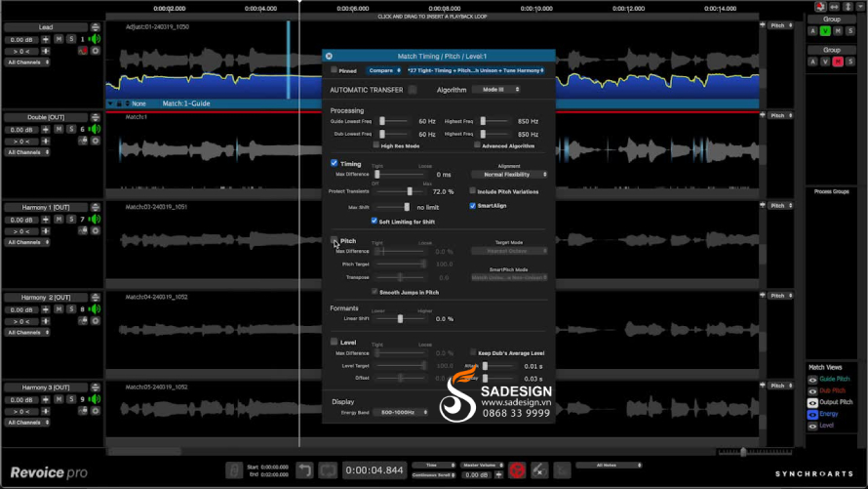Click the undo arrow in the transport bar
This screenshot has width=868, height=489.
pos(304,470)
